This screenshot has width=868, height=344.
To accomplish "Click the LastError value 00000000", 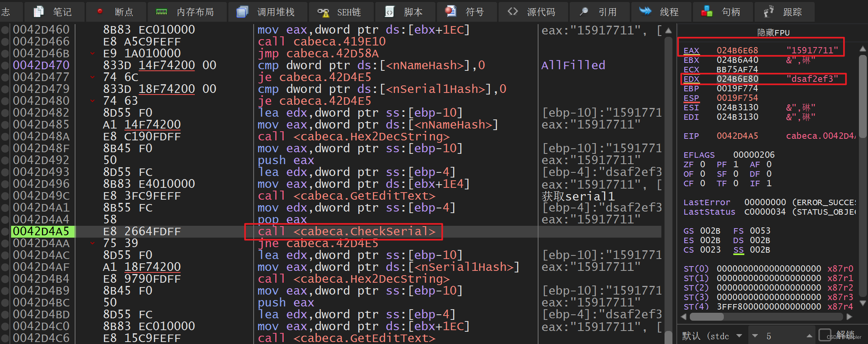I will click(x=765, y=202).
